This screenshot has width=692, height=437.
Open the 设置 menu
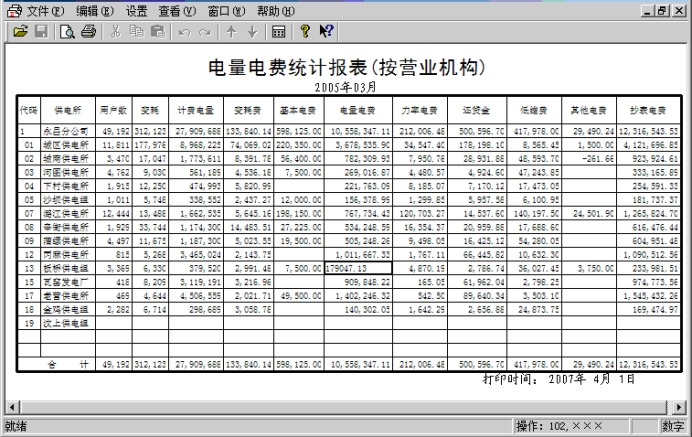click(x=137, y=10)
